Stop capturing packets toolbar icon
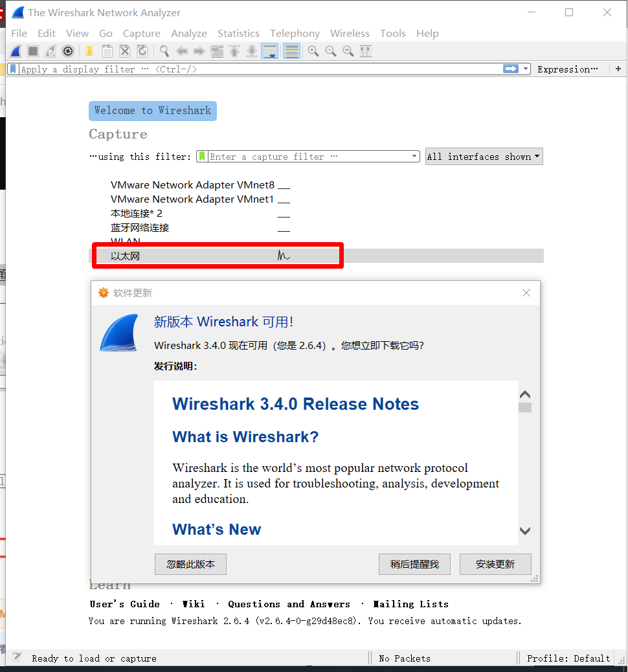The width and height of the screenshot is (628, 672). (33, 51)
